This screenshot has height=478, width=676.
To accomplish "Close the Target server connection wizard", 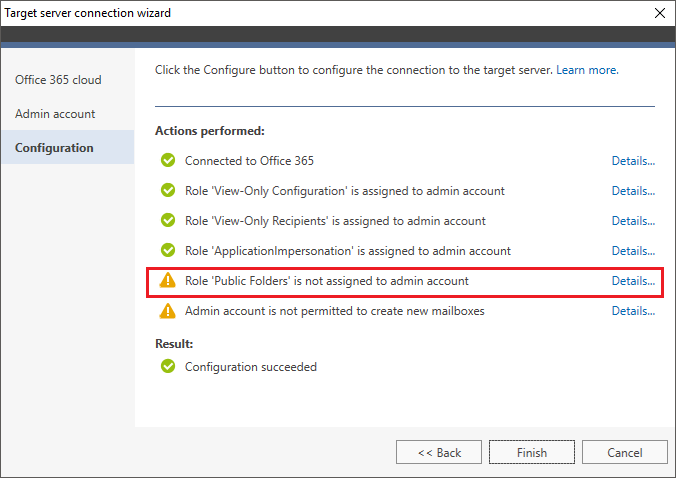I will pos(660,13).
